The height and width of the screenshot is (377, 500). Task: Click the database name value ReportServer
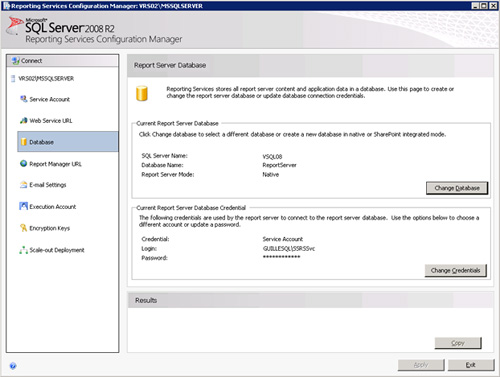(279, 165)
